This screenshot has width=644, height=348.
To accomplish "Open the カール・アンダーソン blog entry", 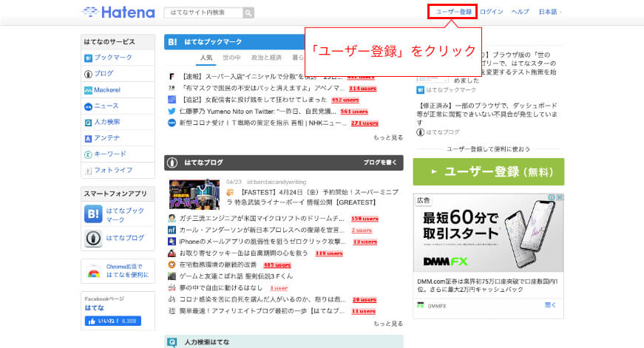I will 262,230.
